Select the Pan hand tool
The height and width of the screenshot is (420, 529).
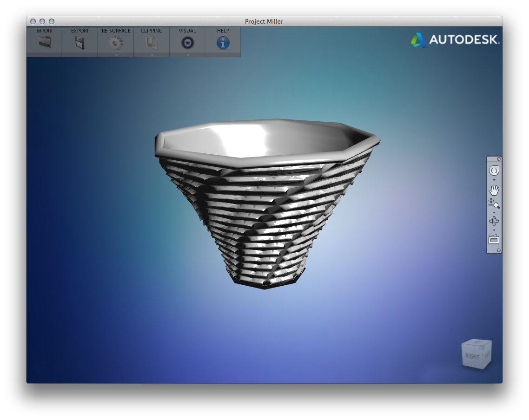(494, 190)
